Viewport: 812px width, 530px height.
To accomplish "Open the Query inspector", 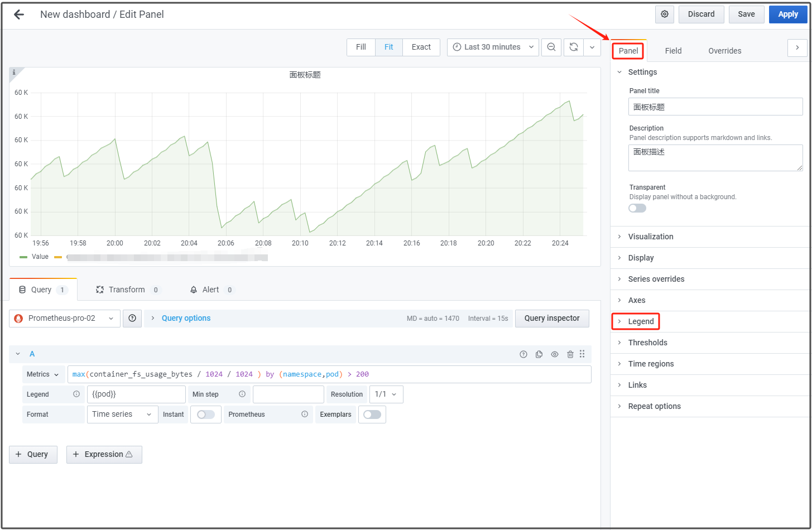I will [x=551, y=318].
